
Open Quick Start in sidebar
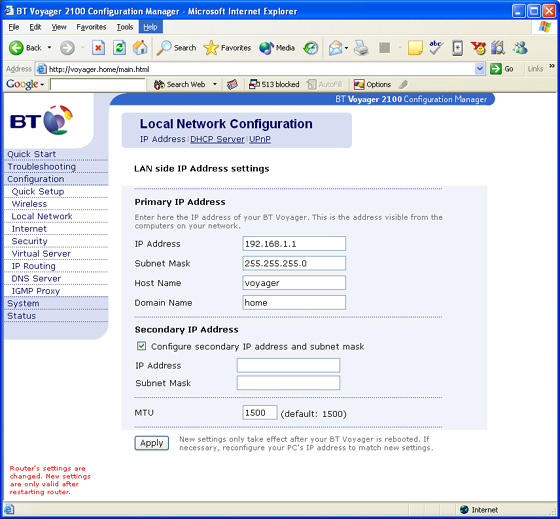tap(32, 154)
